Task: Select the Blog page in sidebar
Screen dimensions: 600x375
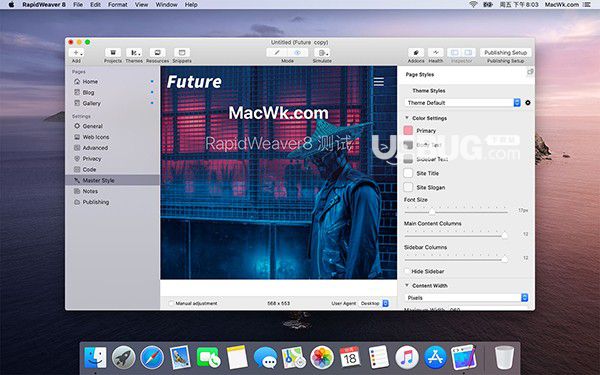Action: point(113,92)
